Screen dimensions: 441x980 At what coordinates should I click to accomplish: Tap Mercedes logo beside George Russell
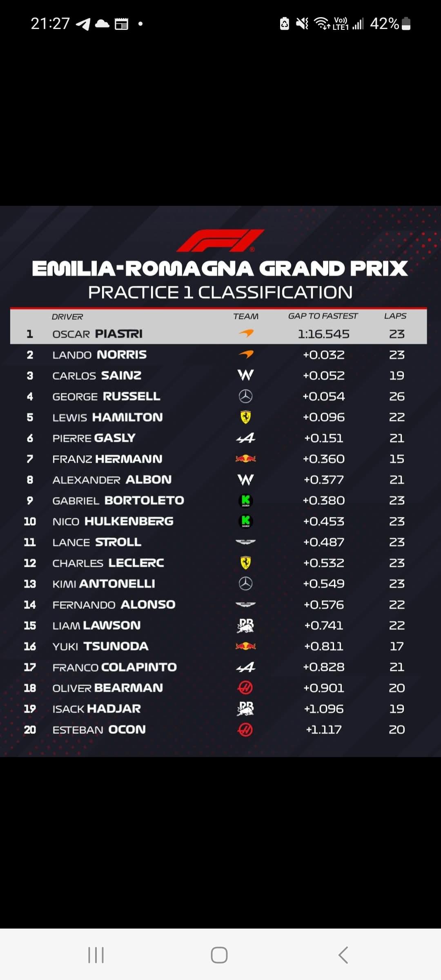(246, 396)
